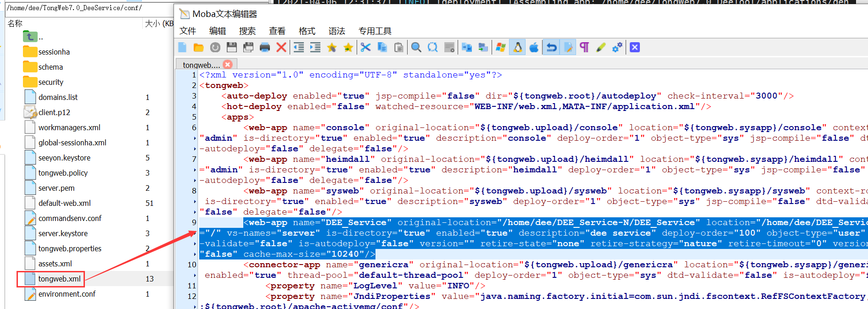
Task: Open the schema folder
Action: (50, 67)
